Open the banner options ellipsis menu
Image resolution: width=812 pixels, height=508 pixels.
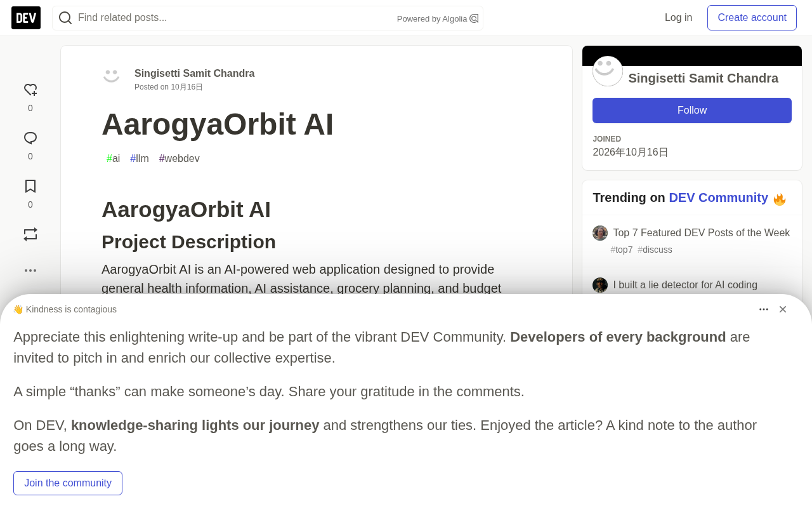pyautogui.click(x=764, y=309)
